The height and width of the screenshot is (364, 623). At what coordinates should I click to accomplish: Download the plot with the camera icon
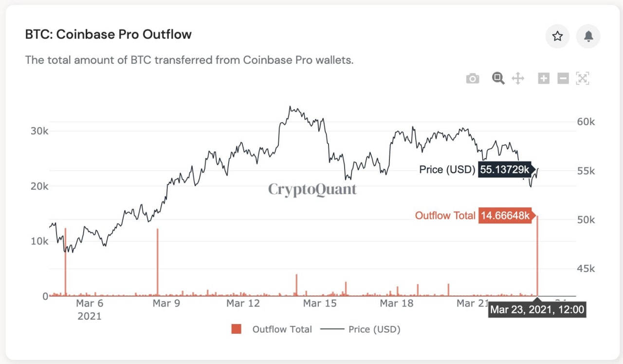tap(472, 78)
